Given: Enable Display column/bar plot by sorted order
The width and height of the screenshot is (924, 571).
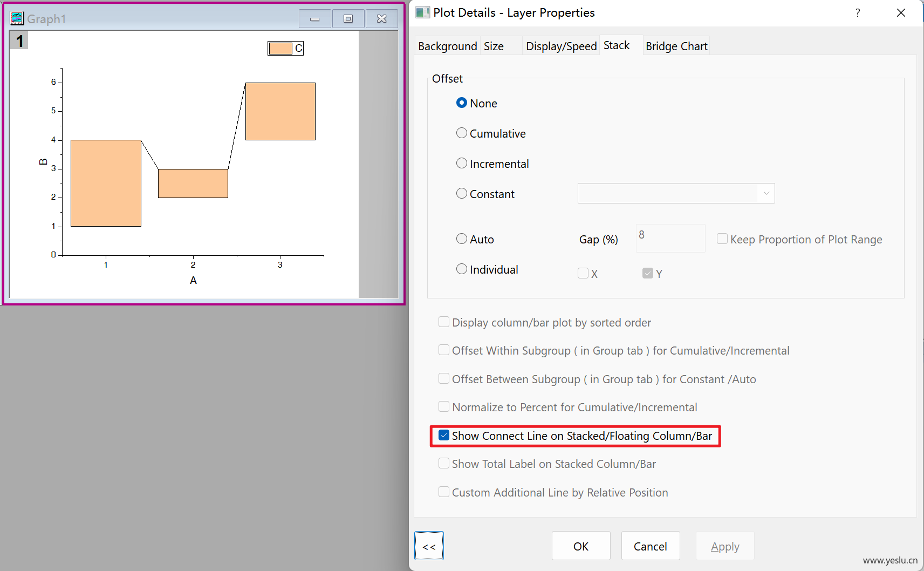Looking at the screenshot, I should point(444,322).
